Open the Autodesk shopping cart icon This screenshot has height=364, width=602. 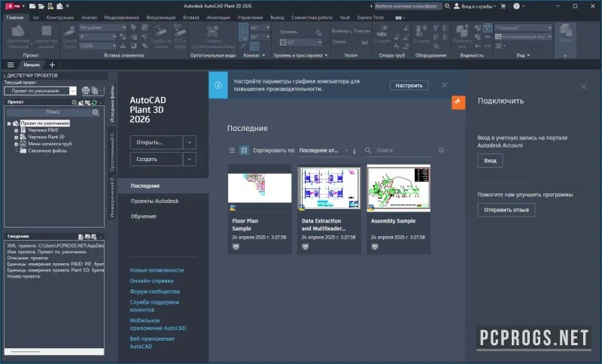[503, 6]
